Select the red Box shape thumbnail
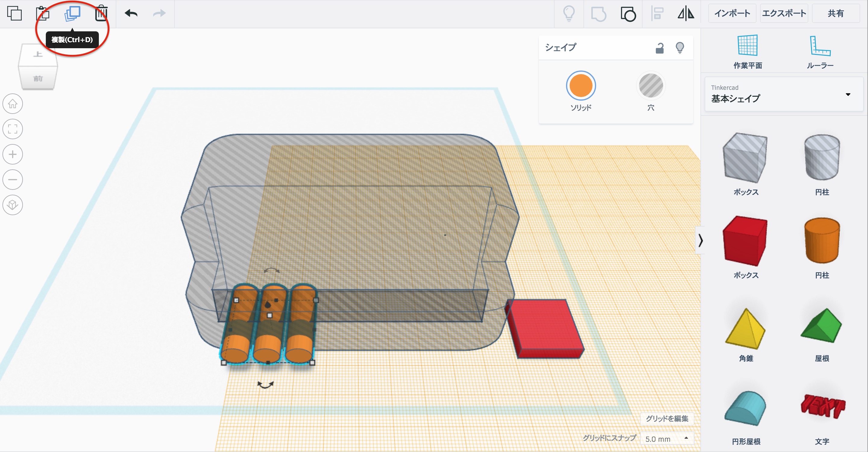The width and height of the screenshot is (868, 452). pyautogui.click(x=745, y=240)
